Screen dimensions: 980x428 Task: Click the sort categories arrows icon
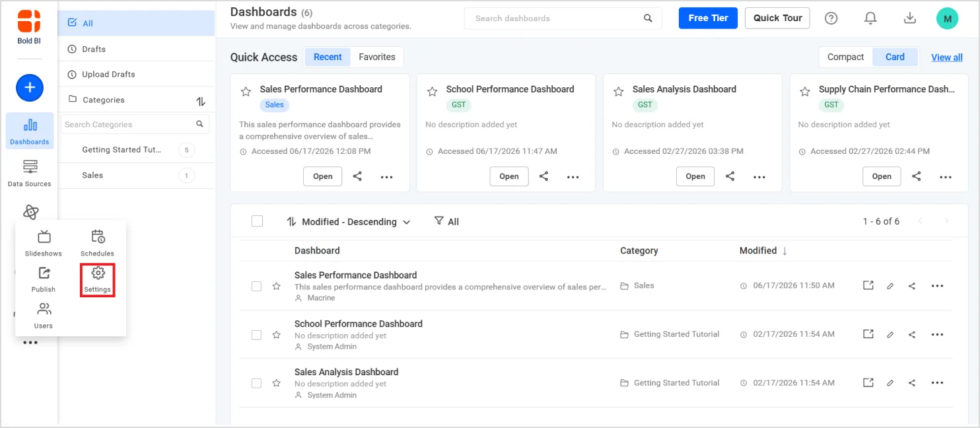click(x=201, y=101)
